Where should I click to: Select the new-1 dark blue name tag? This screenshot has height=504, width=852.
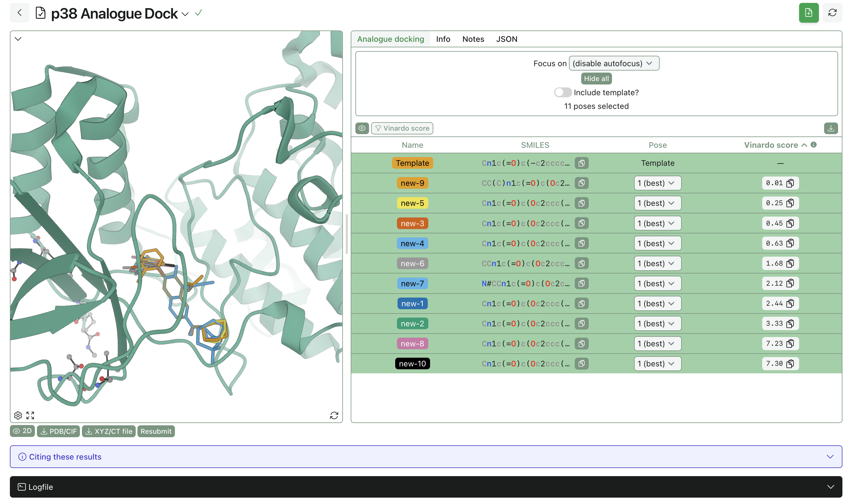click(x=412, y=303)
